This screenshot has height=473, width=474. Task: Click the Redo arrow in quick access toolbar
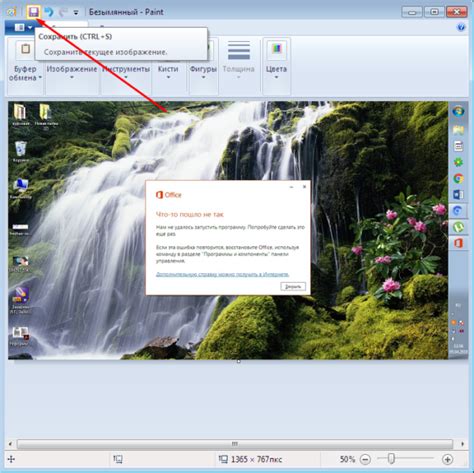63,12
